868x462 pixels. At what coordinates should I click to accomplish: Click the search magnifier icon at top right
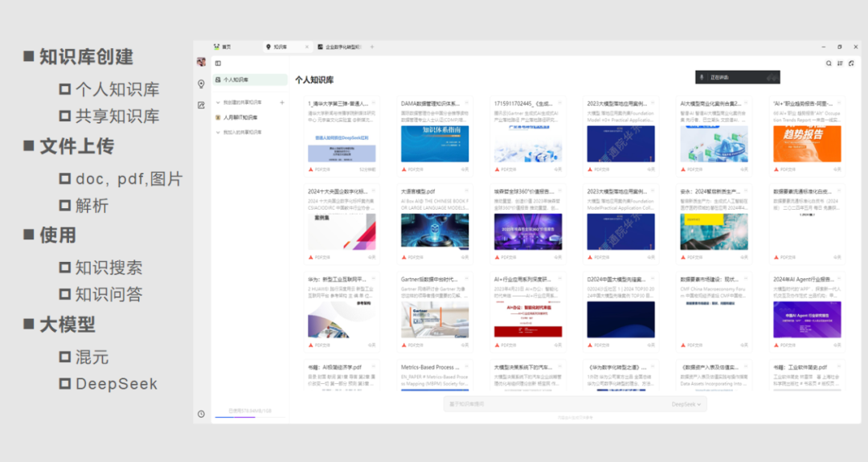[x=829, y=63]
